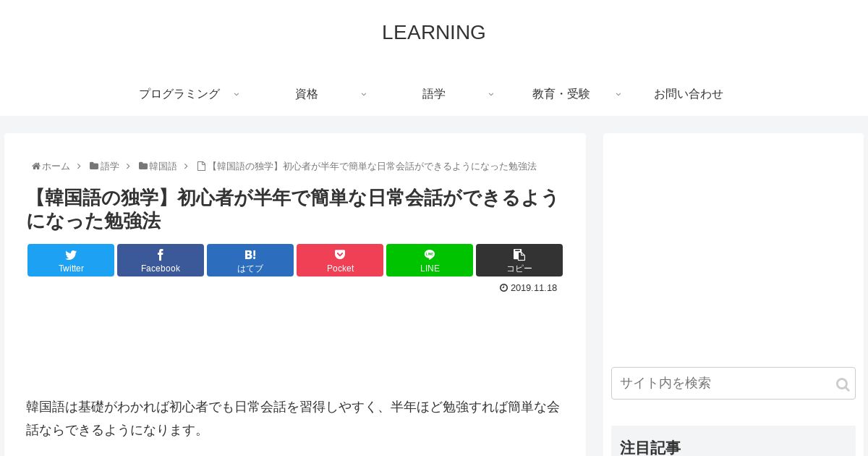Screen dimensions: 868x456
Task: Open the LEARNING site title
Action: [434, 33]
